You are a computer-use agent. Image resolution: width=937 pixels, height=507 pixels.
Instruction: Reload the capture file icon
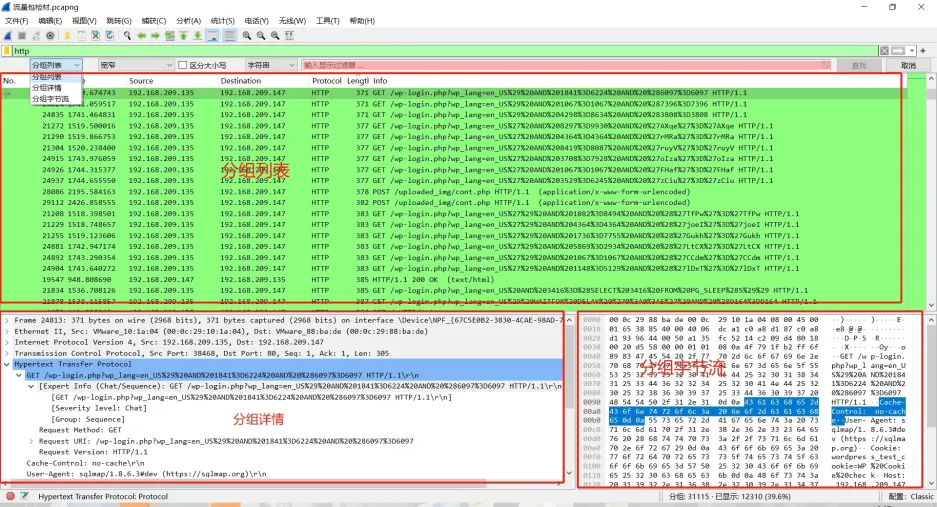(x=109, y=36)
